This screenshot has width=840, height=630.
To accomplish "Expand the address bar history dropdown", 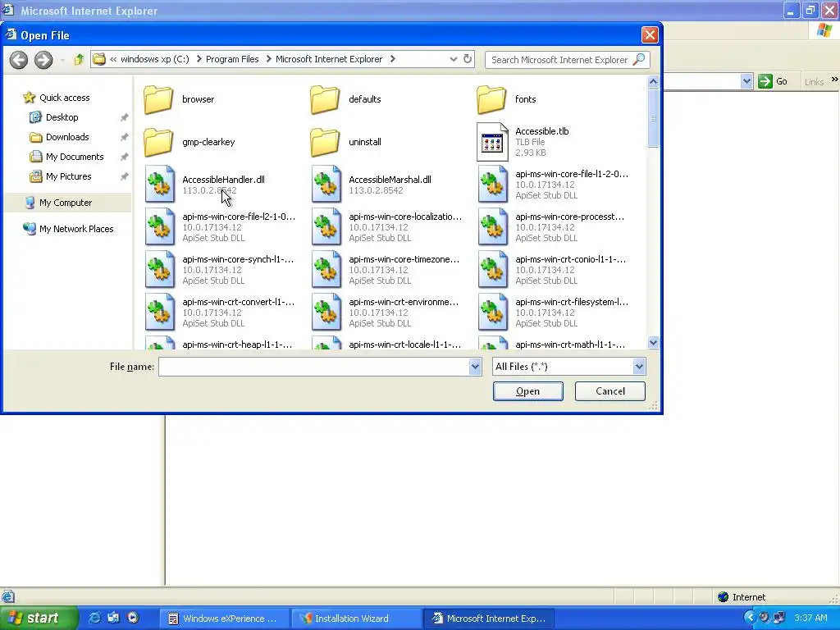I will [453, 59].
